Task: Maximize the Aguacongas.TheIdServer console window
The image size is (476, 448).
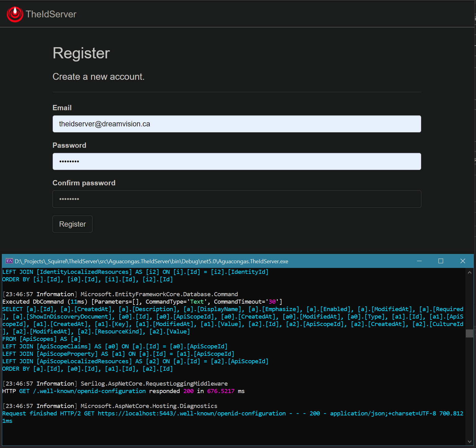Action: [441, 261]
